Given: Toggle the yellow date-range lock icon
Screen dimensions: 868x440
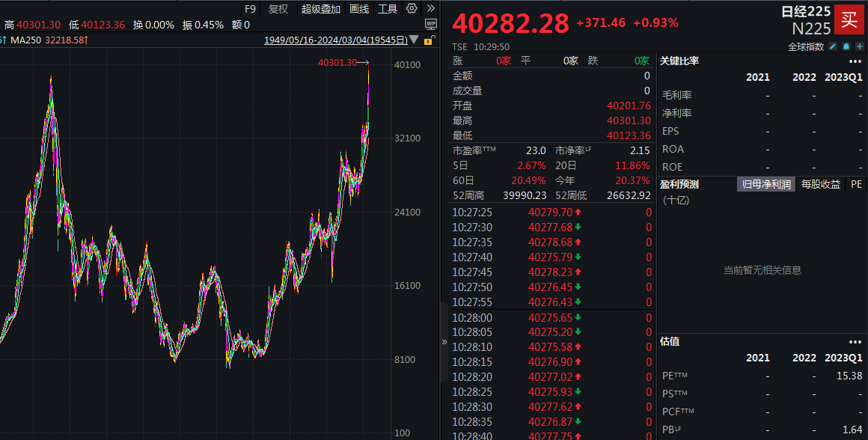Looking at the screenshot, I should [x=429, y=40].
